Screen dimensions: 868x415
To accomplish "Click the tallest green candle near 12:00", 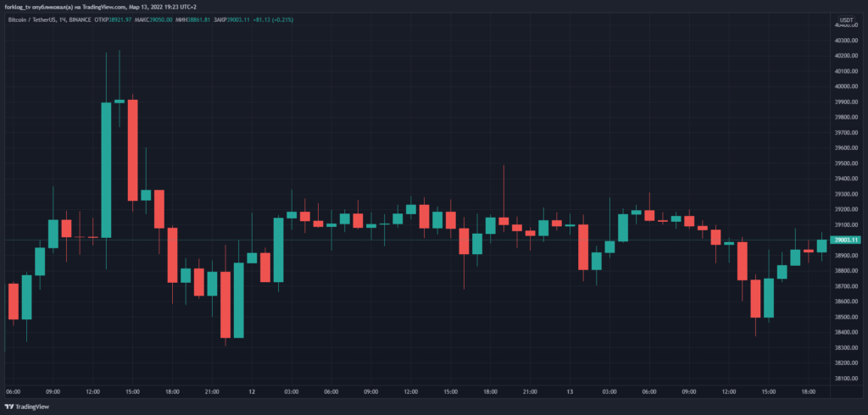I will click(106, 169).
